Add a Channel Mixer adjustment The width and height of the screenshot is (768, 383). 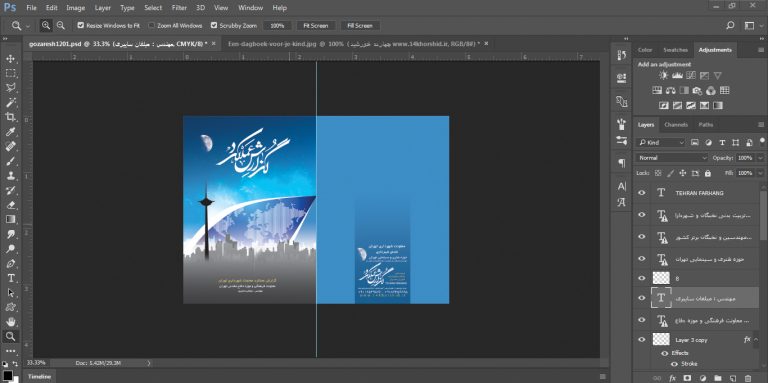tap(711, 91)
